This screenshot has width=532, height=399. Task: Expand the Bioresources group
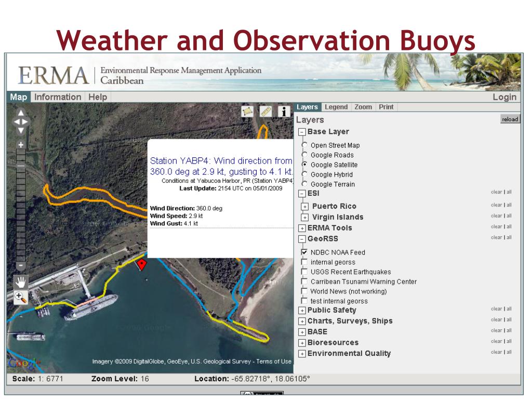click(x=302, y=343)
